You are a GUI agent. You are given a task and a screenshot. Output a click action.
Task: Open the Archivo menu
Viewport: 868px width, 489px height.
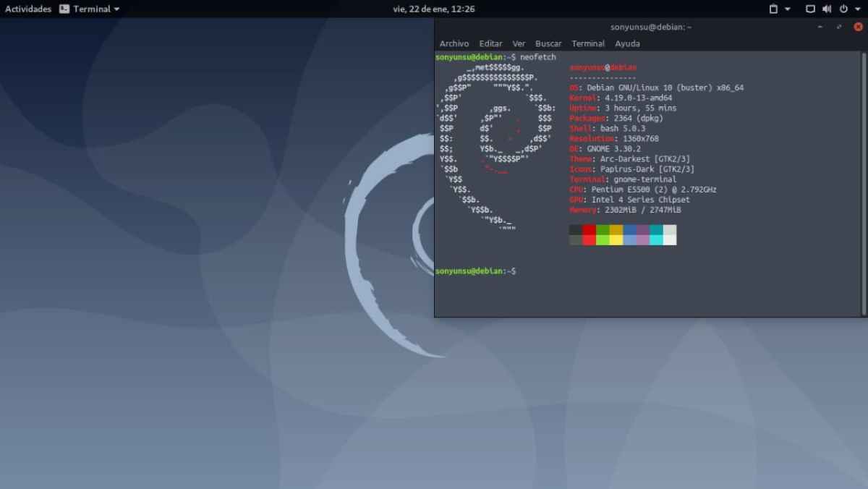tap(454, 43)
